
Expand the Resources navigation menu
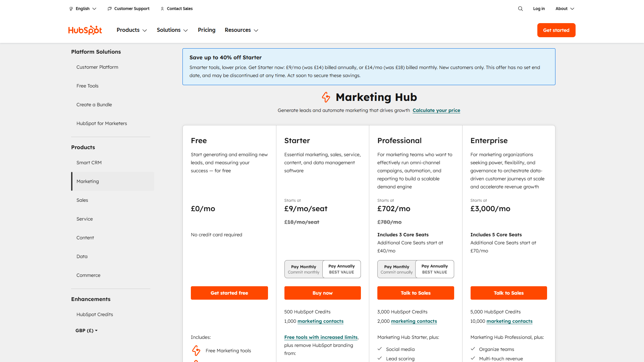(x=241, y=30)
